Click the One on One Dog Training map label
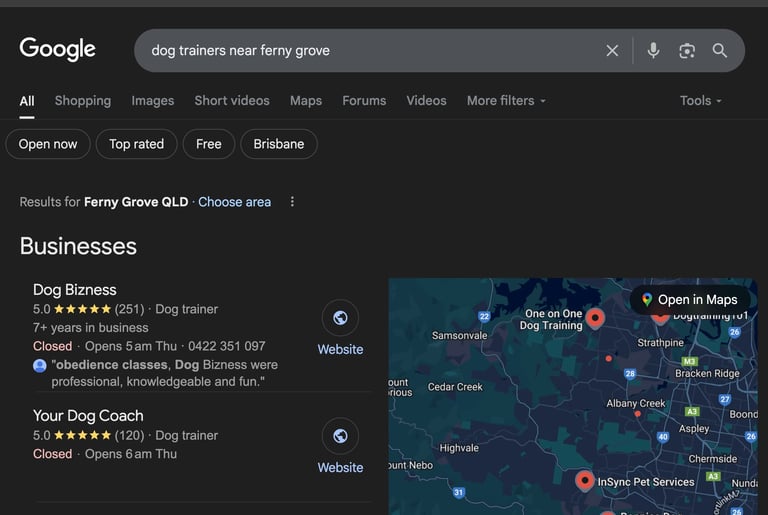 (552, 319)
